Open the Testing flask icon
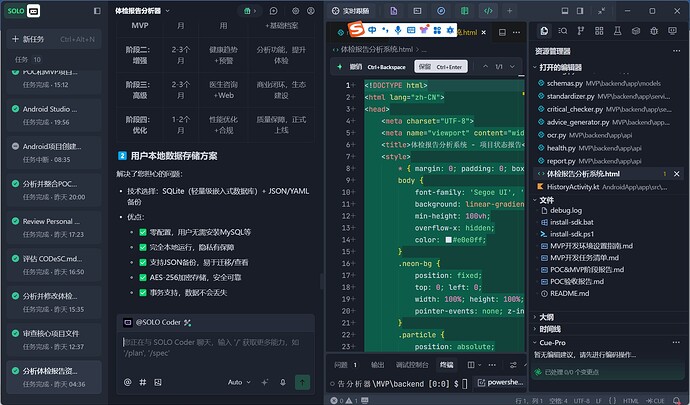690x405 pixels. pos(618,31)
